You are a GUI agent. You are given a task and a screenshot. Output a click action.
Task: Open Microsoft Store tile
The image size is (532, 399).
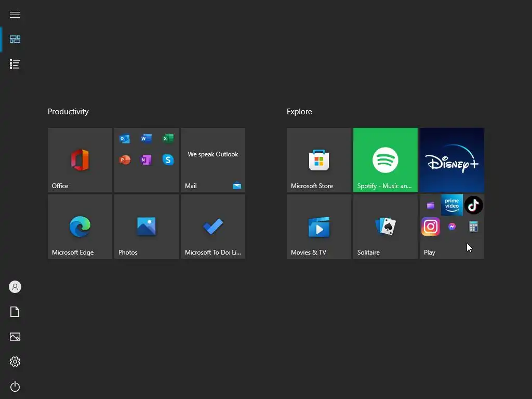click(319, 160)
